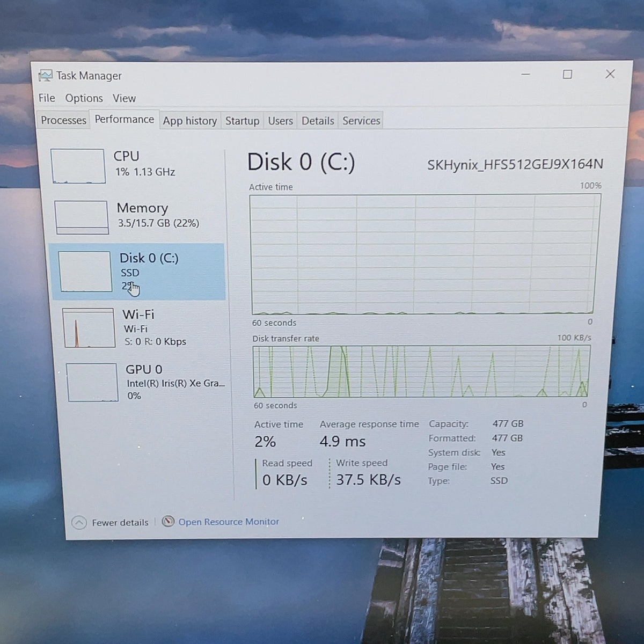
Task: Click the Memory usage mini graph thumbnail
Action: pos(82,217)
